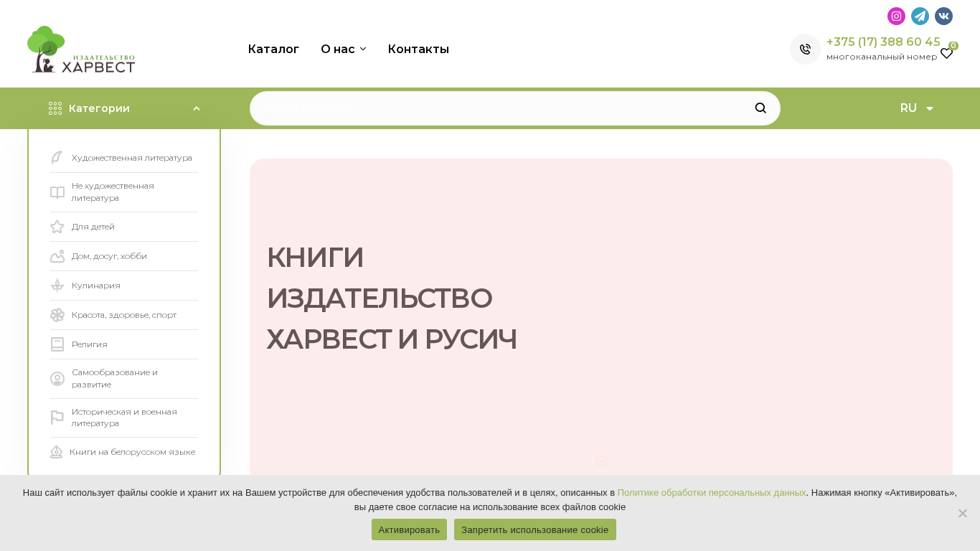Screen dimensions: 980x551
Task: Select Не художественная литература category
Action: click(113, 192)
